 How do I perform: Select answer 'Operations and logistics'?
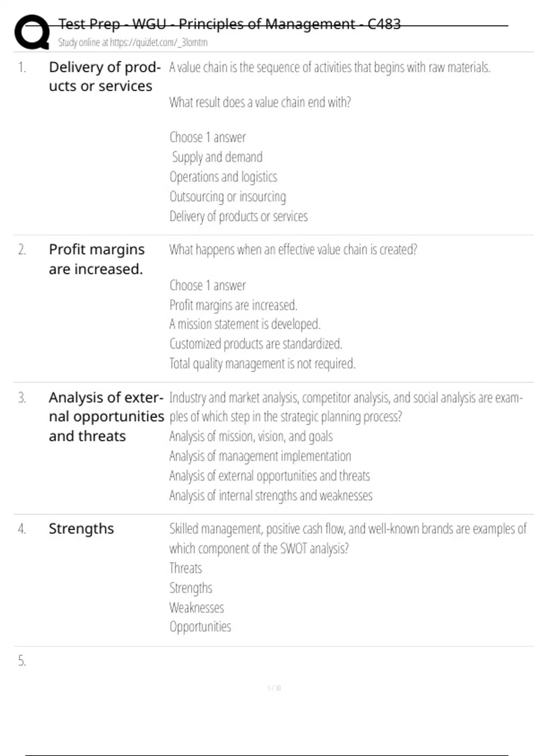(x=223, y=177)
